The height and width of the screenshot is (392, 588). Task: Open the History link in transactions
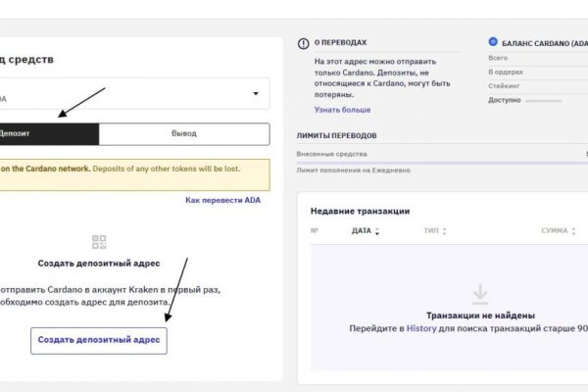click(x=420, y=329)
